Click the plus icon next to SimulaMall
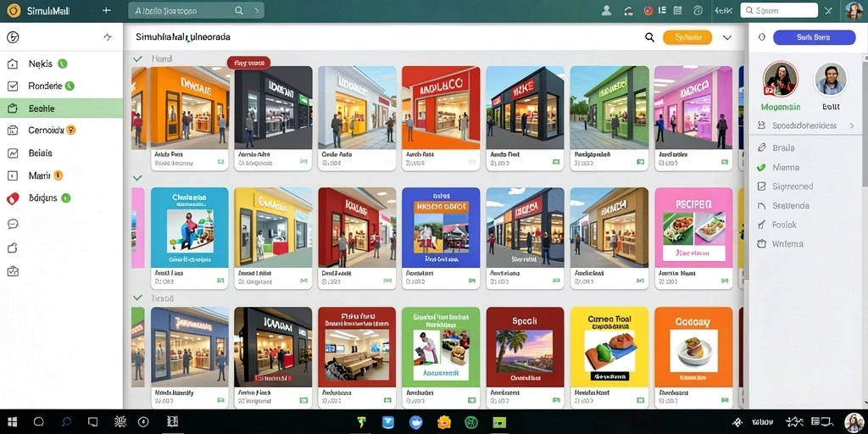 (107, 10)
